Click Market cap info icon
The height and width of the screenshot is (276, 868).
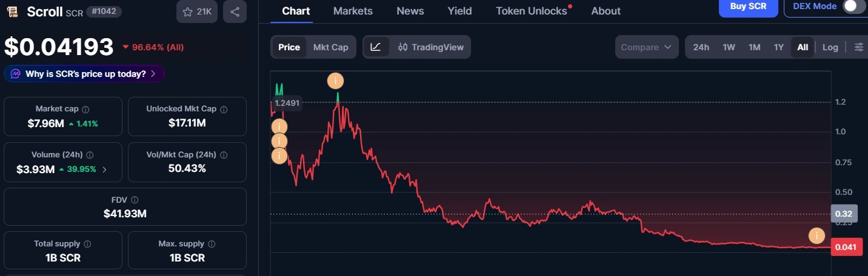(x=85, y=110)
